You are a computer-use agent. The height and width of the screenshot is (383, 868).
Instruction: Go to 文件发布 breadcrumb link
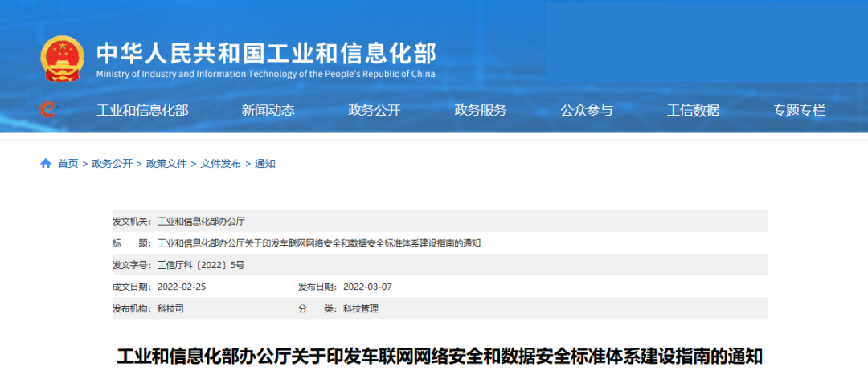point(220,164)
